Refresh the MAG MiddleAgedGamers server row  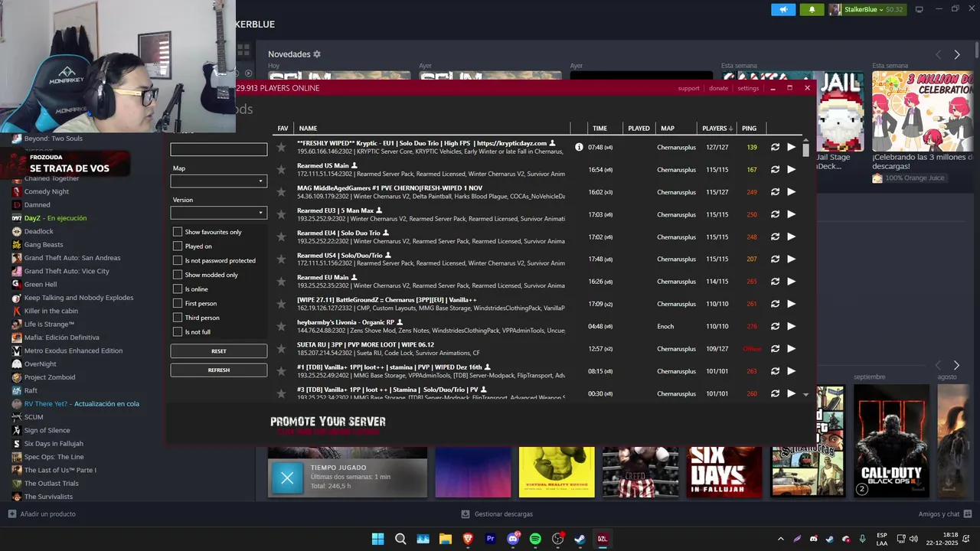[775, 192]
